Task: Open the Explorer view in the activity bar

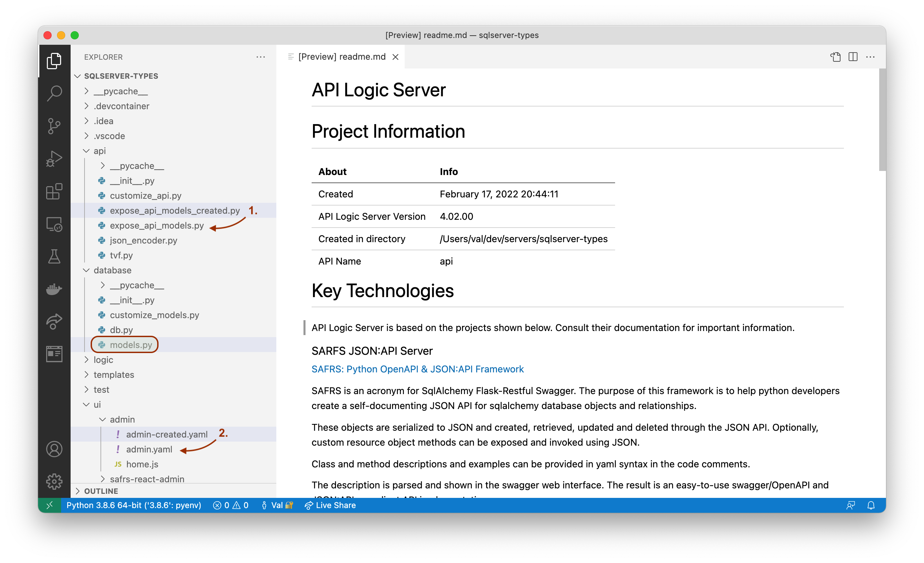Action: tap(54, 61)
